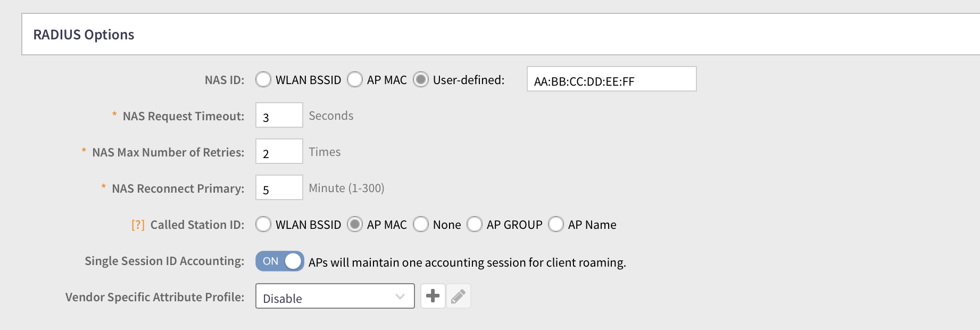Set Called Station ID to None

(x=421, y=225)
